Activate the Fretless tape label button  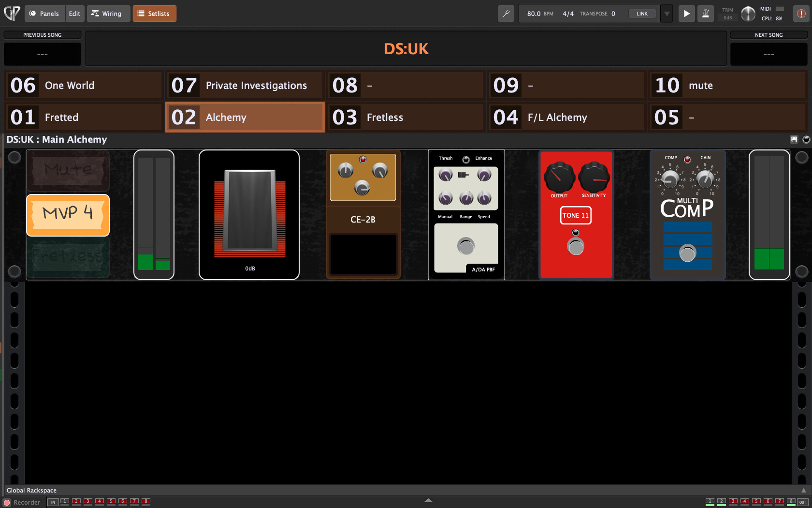pos(68,257)
